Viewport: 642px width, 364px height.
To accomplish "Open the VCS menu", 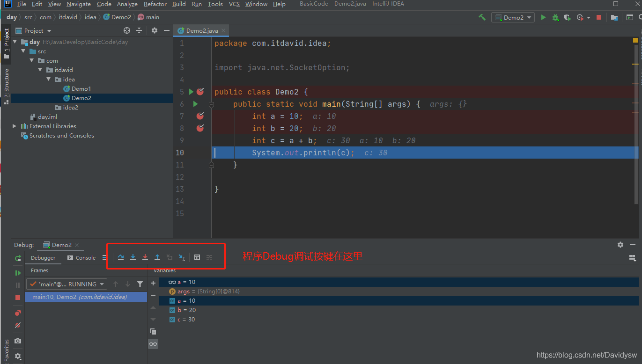I will point(234,4).
